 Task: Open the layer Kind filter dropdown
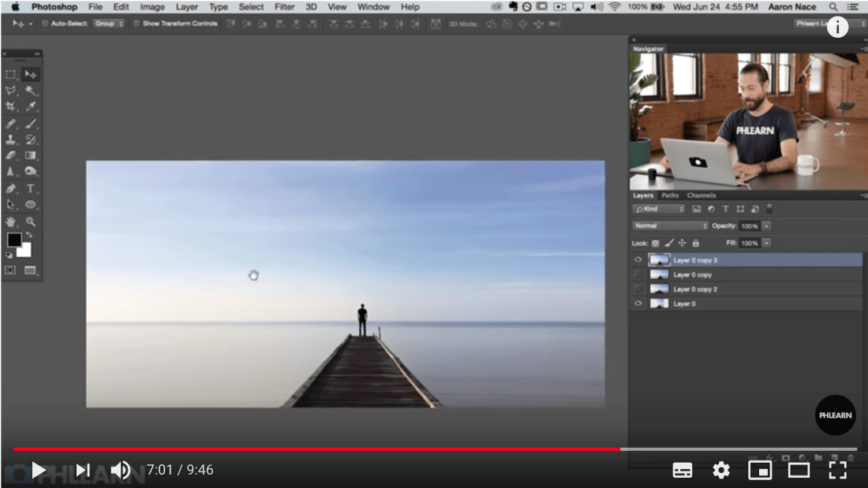[x=659, y=209]
